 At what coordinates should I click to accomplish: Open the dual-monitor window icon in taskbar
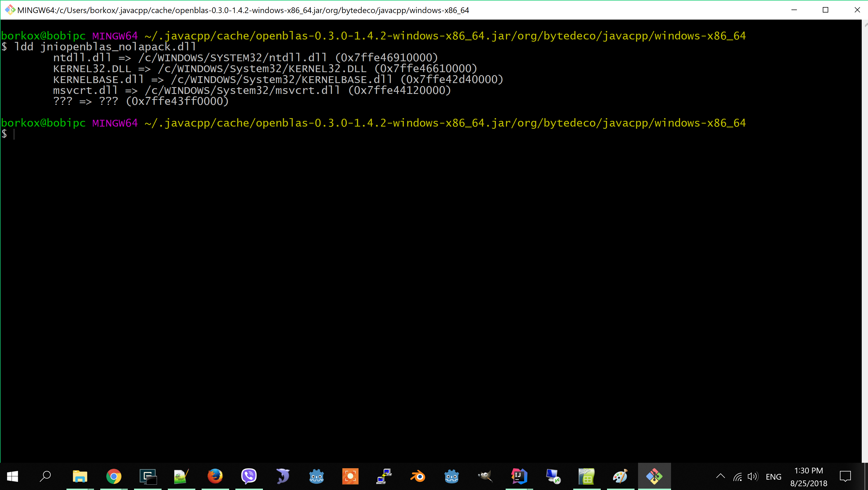[148, 476]
